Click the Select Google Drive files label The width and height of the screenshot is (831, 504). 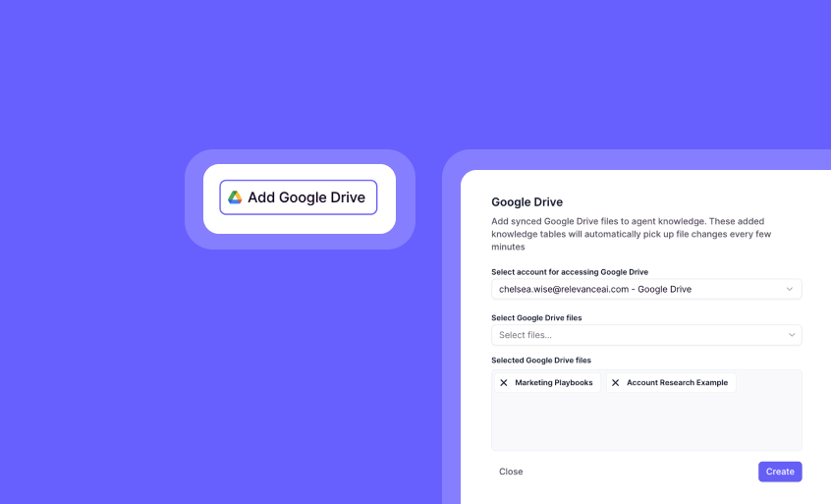[x=536, y=318]
